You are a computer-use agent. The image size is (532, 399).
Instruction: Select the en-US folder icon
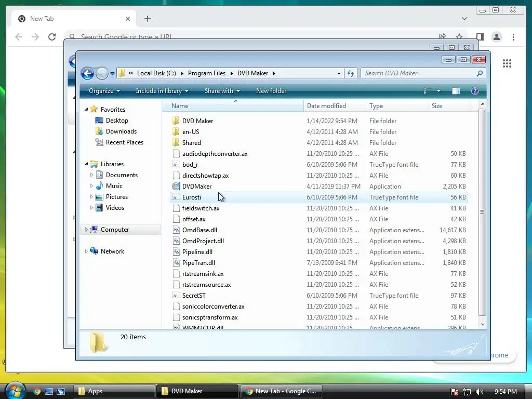(176, 131)
